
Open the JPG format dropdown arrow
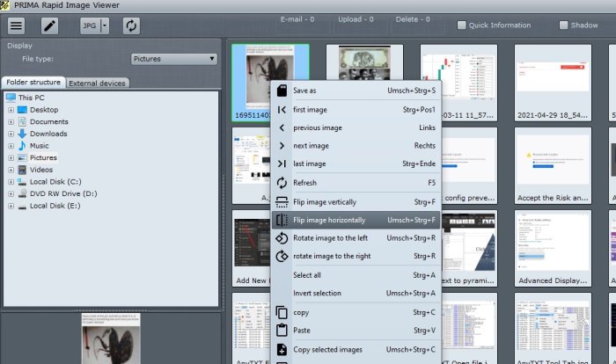click(x=106, y=25)
